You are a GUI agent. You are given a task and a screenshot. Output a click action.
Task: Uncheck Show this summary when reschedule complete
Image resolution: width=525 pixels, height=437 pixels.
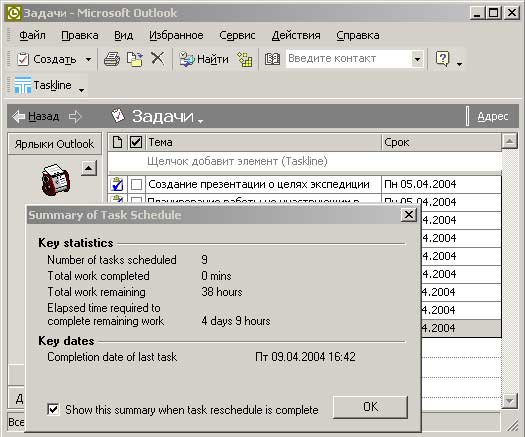coord(54,409)
